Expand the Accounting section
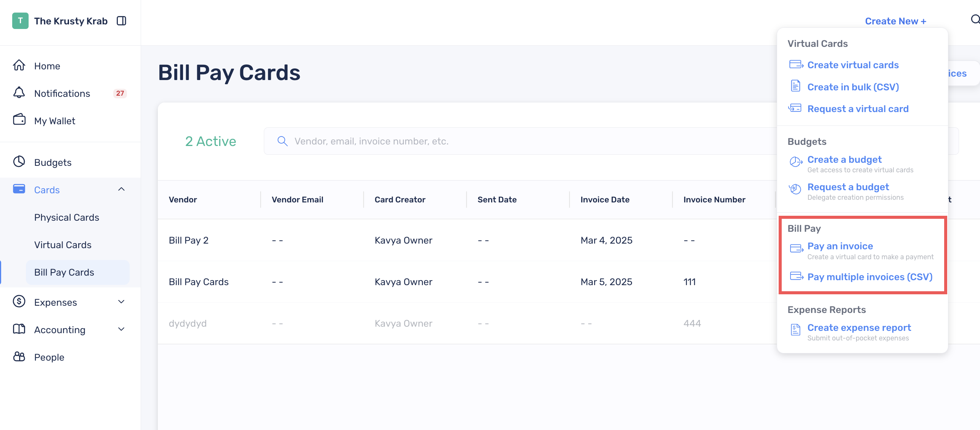Image resolution: width=980 pixels, height=430 pixels. tap(121, 329)
